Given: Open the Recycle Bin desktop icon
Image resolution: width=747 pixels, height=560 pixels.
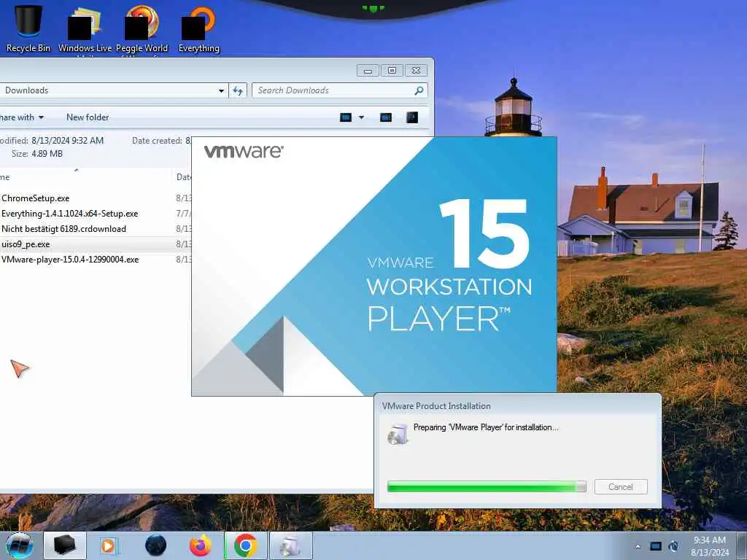Looking at the screenshot, I should [28, 28].
